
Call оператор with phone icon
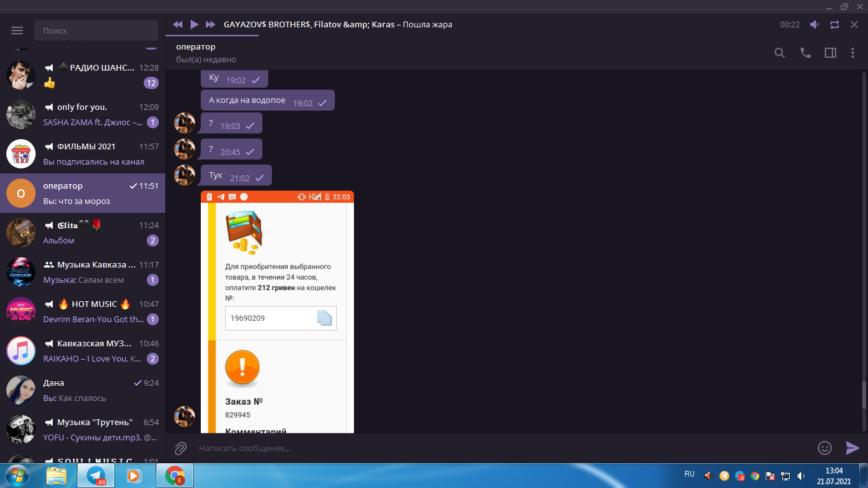(806, 53)
